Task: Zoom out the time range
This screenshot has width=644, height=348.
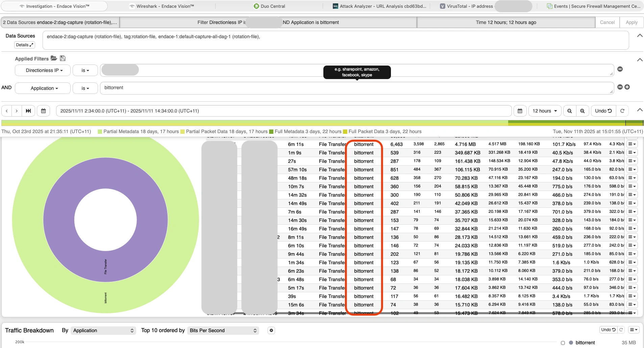Action: tap(569, 111)
